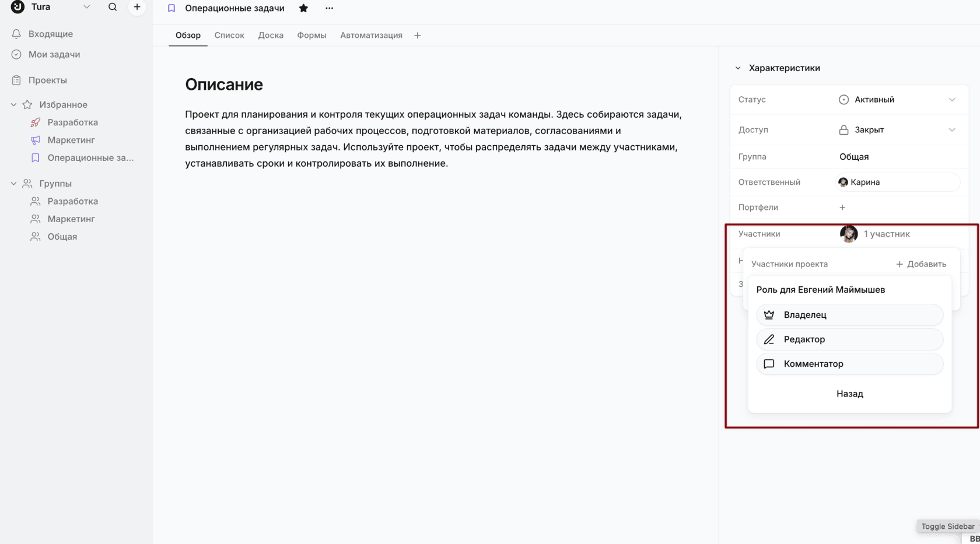The height and width of the screenshot is (544, 980).
Task: Click the checkmark icon for Мои задачи
Action: 16,54
